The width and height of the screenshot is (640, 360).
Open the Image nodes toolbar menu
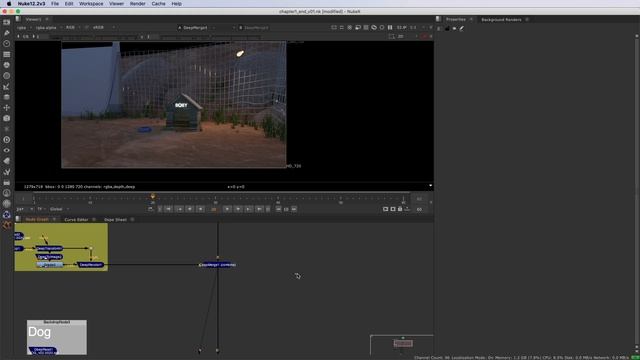pyautogui.click(x=7, y=22)
